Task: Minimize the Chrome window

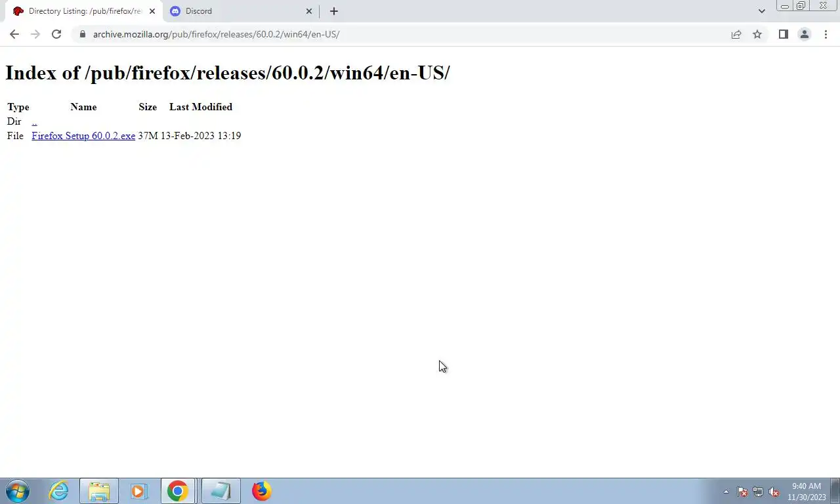Action: coord(785,6)
